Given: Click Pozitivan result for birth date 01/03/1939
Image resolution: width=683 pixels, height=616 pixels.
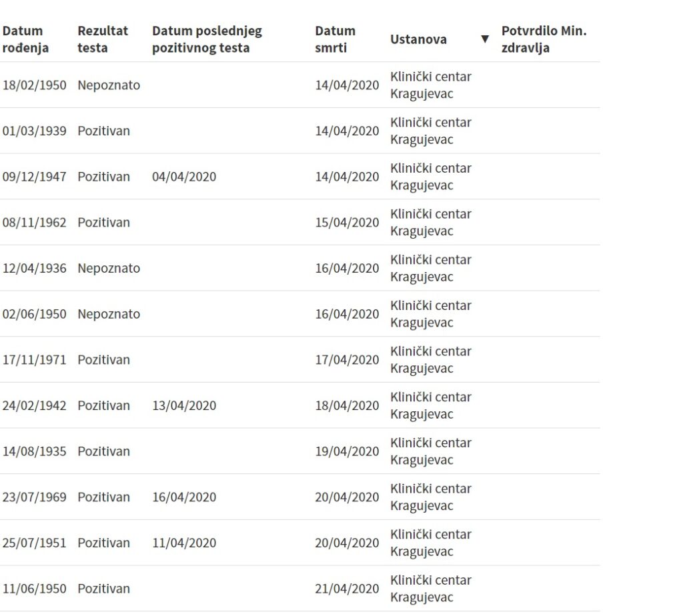Looking at the screenshot, I should click(x=103, y=131).
